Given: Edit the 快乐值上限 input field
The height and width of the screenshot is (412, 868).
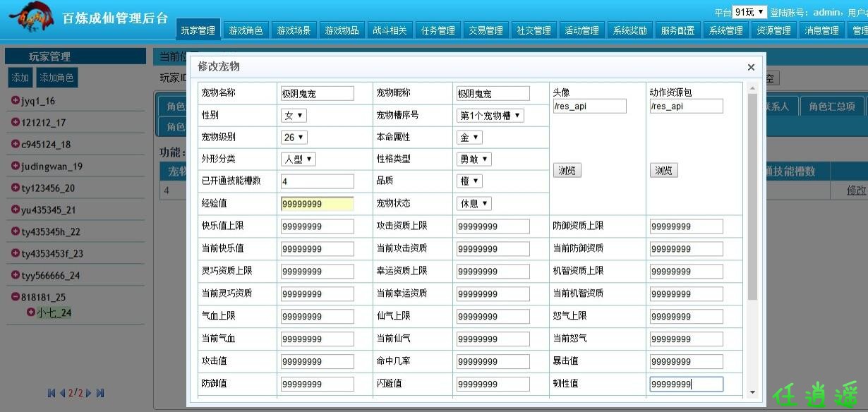Looking at the screenshot, I should point(318,226).
